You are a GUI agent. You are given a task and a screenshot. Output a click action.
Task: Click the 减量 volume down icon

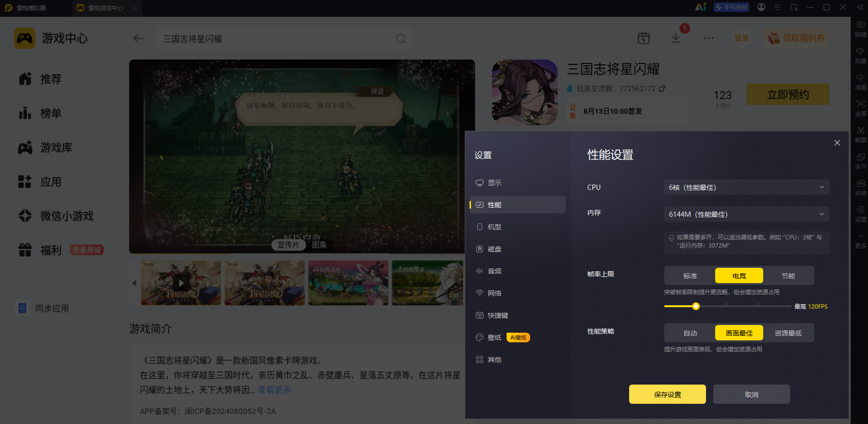pos(860,82)
